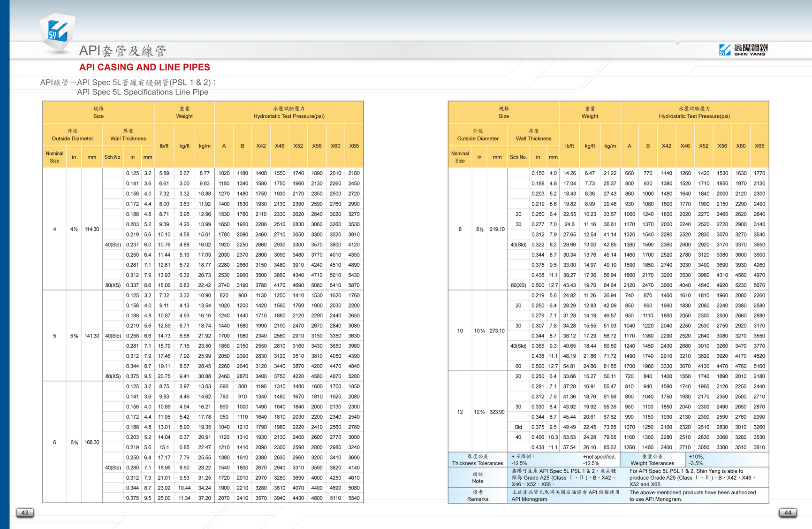Select subtitle API Spec 5L Specifications Line Pipe
This screenshot has width=812, height=529.
pos(143,92)
